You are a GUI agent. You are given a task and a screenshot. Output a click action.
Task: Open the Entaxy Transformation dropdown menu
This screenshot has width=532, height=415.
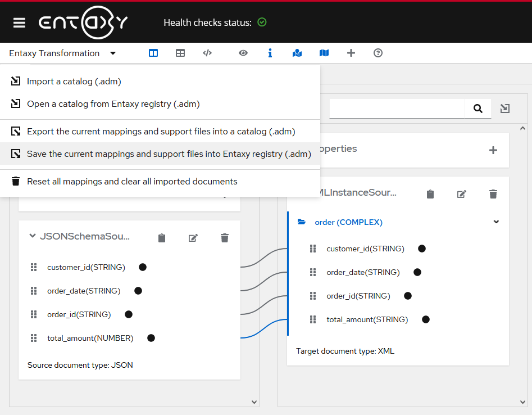point(62,53)
